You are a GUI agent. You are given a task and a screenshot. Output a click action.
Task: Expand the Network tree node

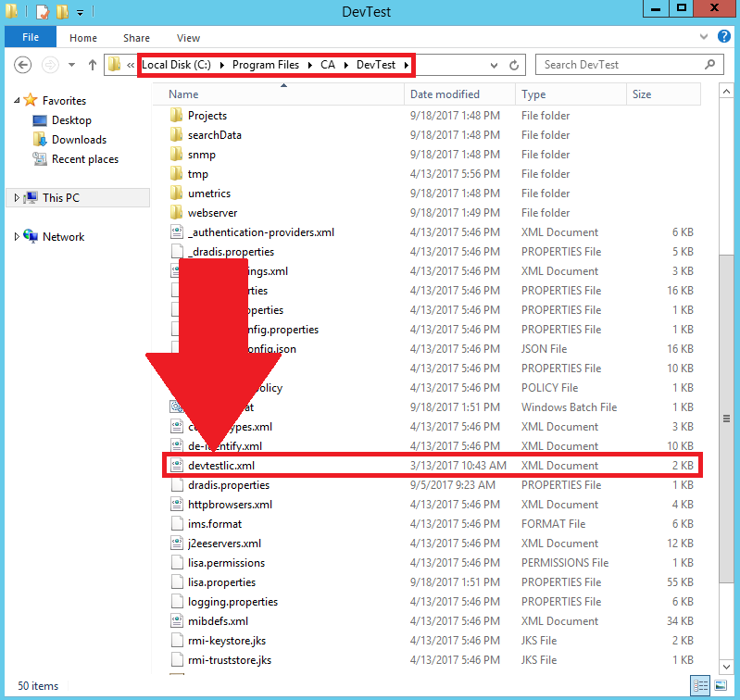17,236
